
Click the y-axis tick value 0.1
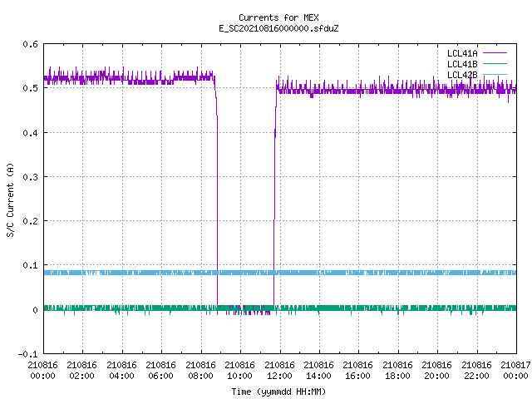point(30,265)
